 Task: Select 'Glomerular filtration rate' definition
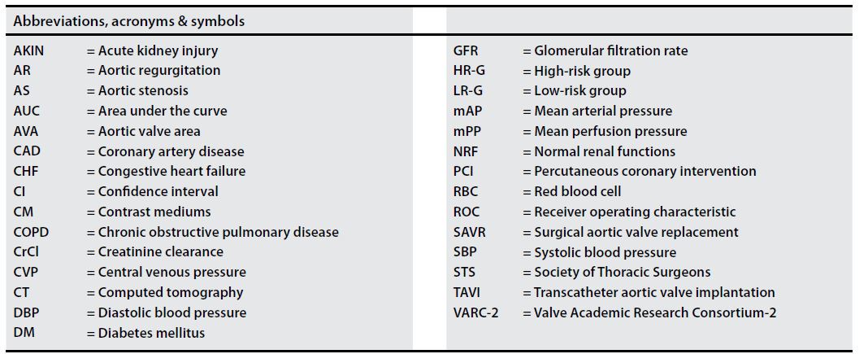(x=610, y=50)
